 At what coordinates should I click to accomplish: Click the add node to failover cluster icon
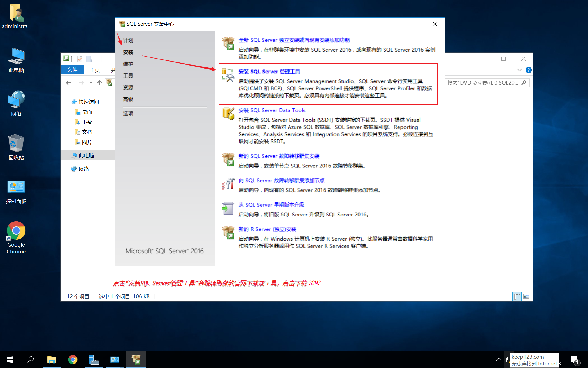click(x=228, y=184)
